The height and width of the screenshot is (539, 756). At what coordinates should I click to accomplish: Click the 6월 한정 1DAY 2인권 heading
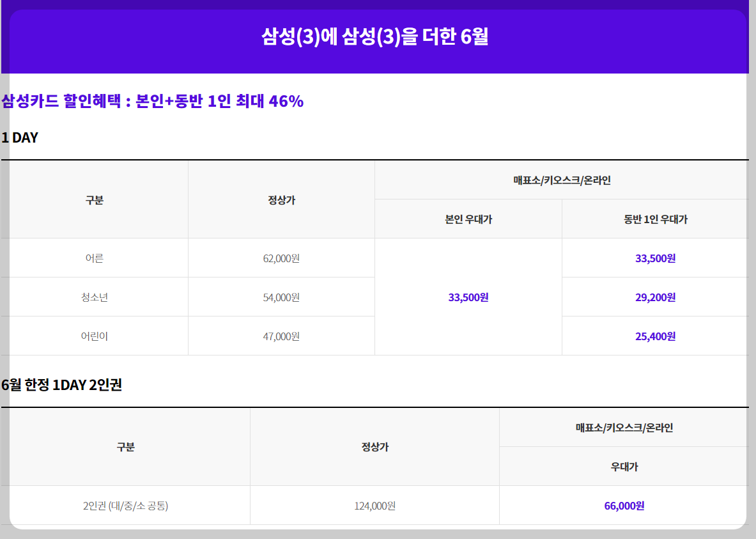click(62, 384)
